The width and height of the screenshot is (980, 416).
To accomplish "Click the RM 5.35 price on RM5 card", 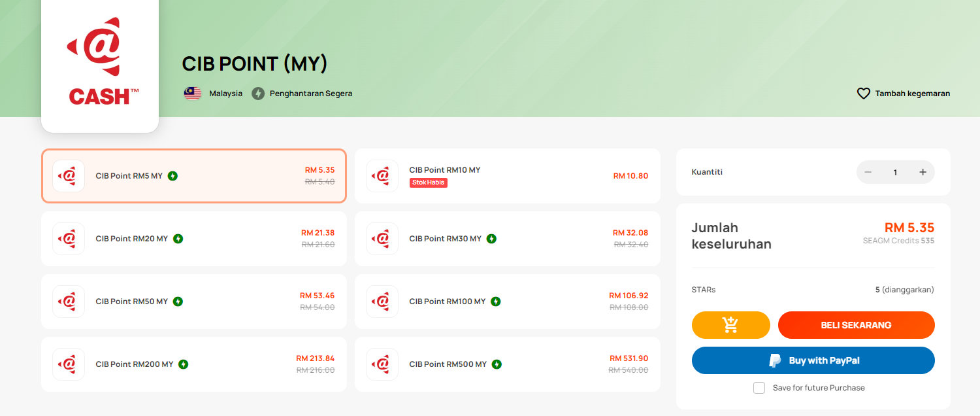I will coord(320,170).
